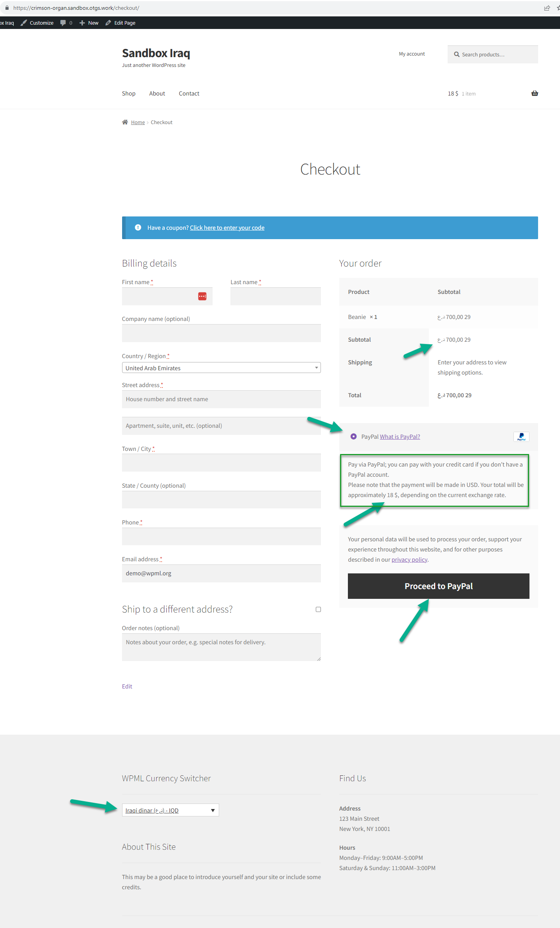This screenshot has width=560, height=928.
Task: Focus the State / County input field
Action: point(221,499)
